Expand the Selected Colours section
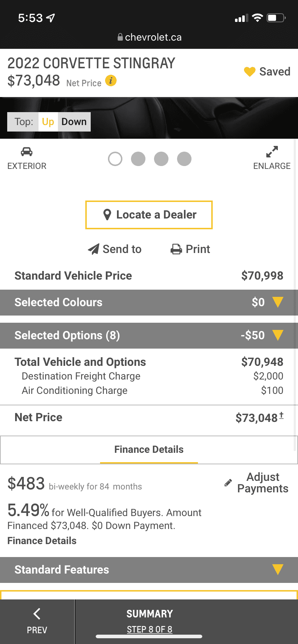298x644 pixels. tap(149, 303)
